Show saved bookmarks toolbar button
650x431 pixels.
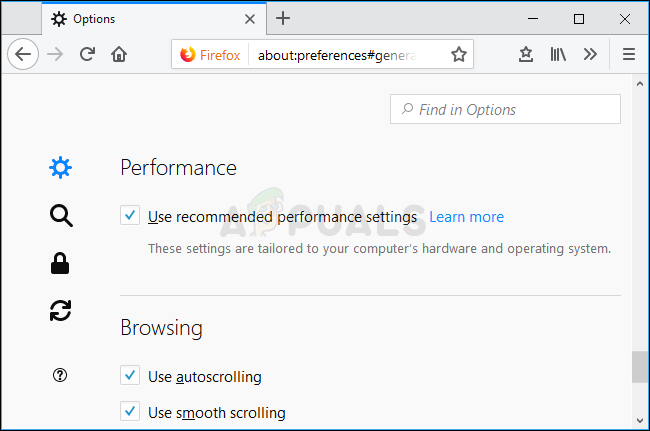click(526, 55)
